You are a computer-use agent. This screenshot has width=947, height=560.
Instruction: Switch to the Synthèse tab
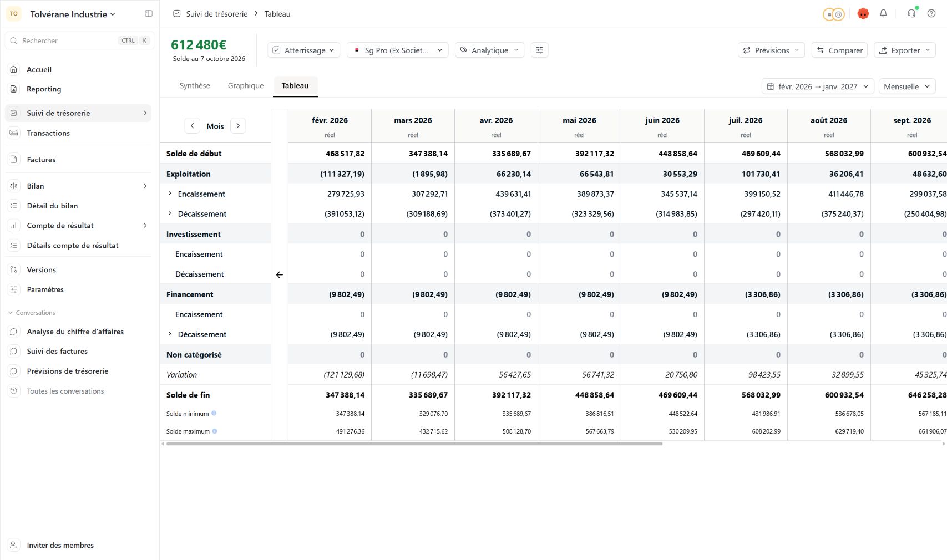(x=195, y=85)
